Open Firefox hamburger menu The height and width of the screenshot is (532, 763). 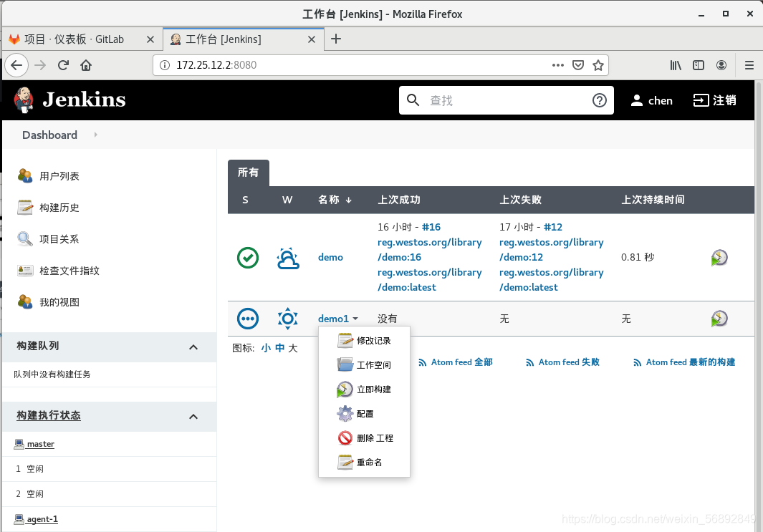(x=749, y=65)
